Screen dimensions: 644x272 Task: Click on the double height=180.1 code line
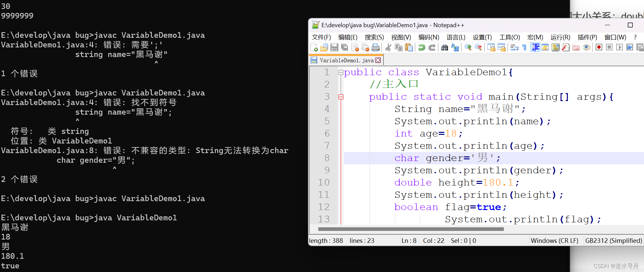click(457, 183)
